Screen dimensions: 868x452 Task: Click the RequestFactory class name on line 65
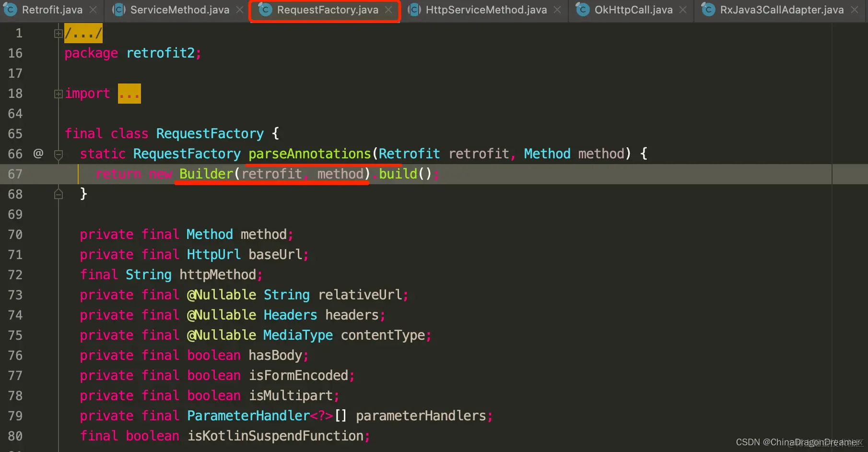(x=210, y=133)
